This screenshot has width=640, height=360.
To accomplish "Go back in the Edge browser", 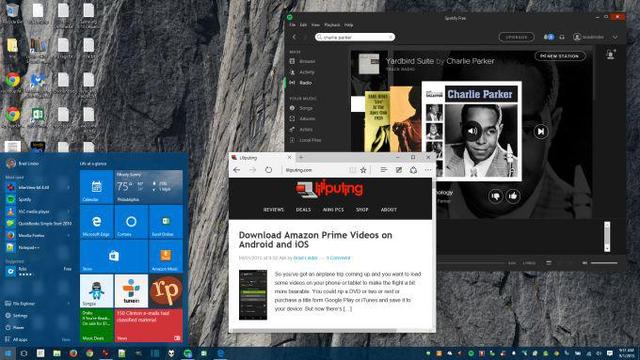I will click(236, 170).
